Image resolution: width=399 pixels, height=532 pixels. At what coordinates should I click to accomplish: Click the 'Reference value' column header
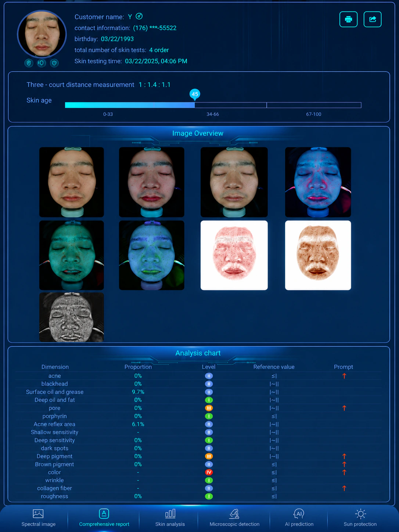click(x=274, y=367)
